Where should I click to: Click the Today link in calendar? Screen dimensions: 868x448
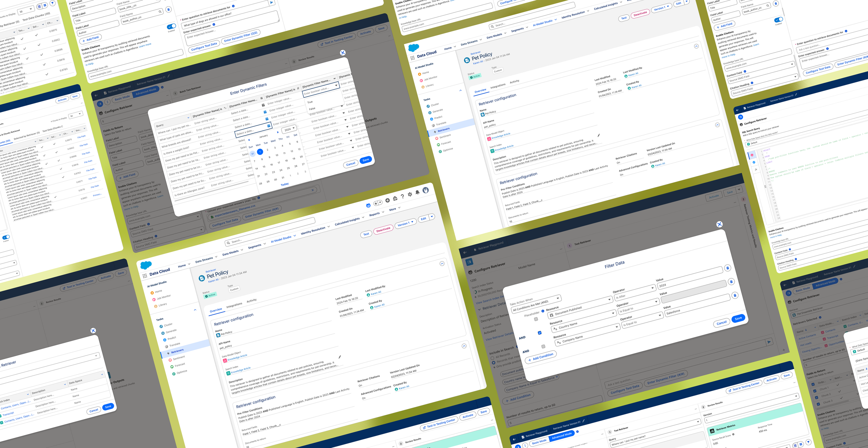click(x=285, y=184)
